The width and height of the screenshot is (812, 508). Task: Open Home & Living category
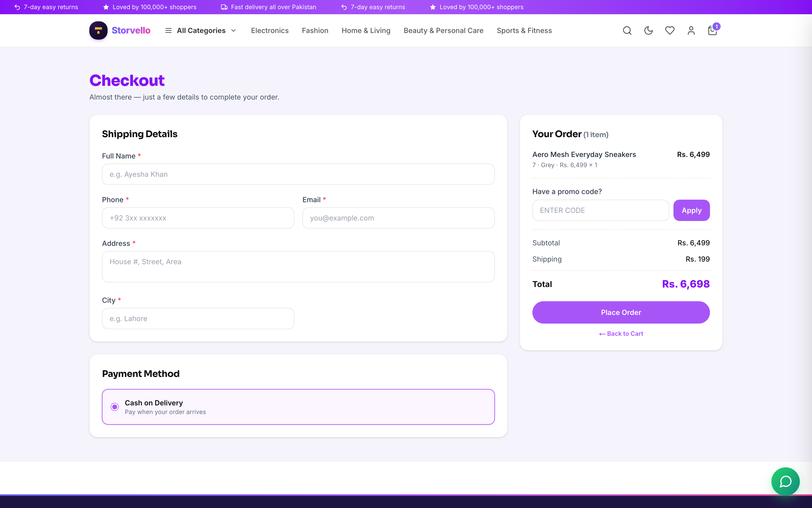point(366,30)
